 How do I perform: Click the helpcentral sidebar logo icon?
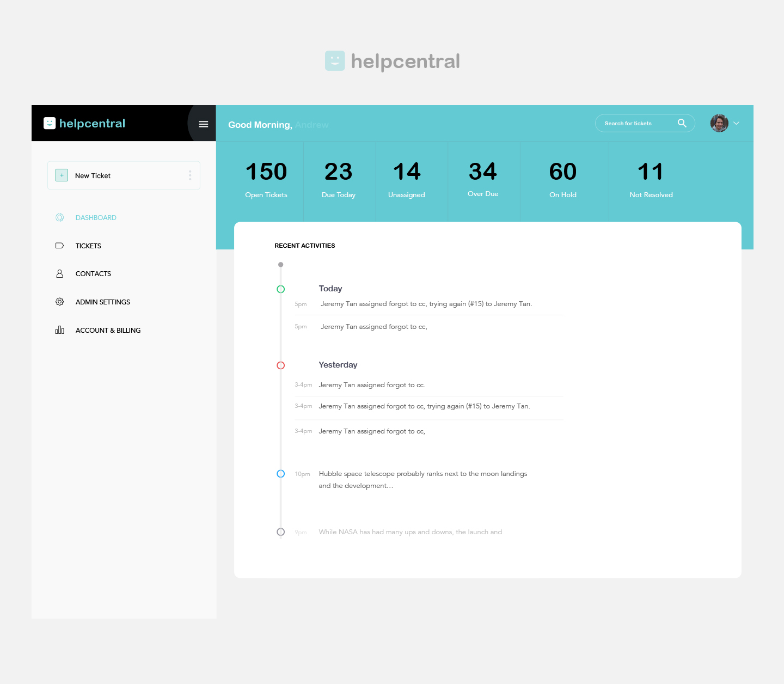coord(50,123)
